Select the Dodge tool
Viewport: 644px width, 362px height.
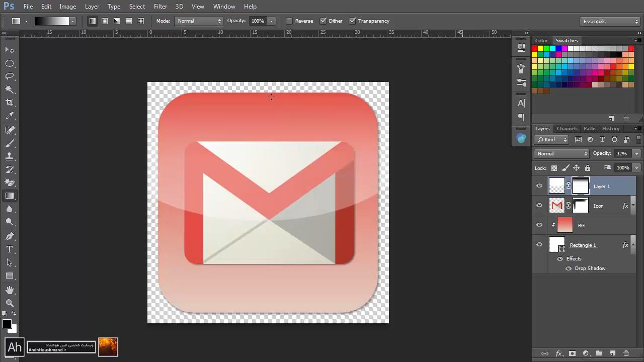click(x=10, y=222)
